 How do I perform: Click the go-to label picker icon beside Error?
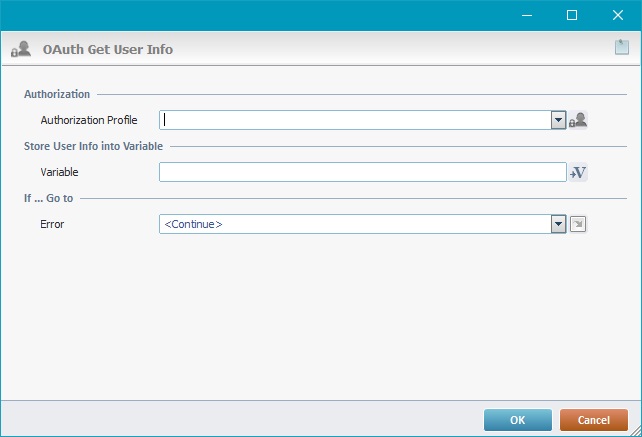pos(578,224)
